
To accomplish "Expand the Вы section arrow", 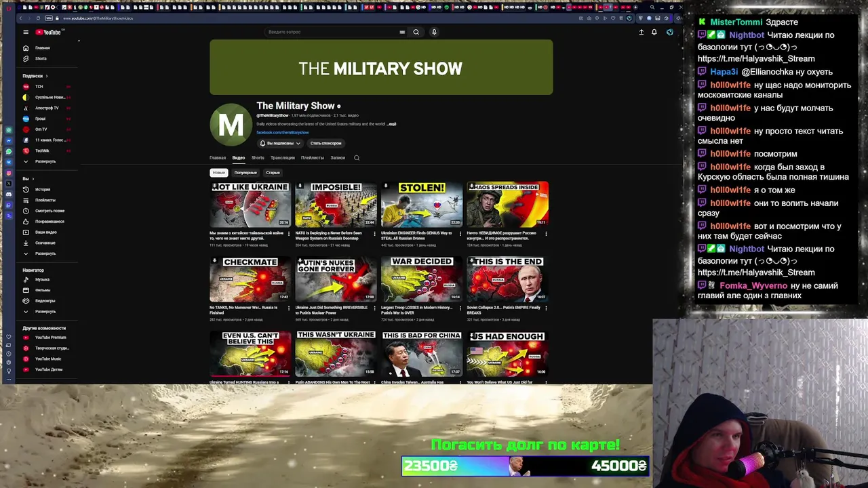I will (x=34, y=179).
